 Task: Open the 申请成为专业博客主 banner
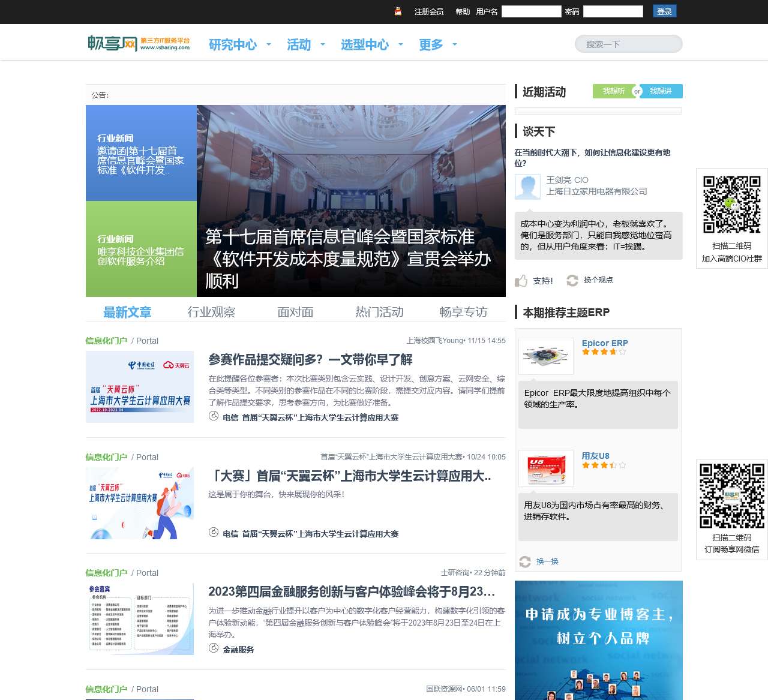(x=599, y=640)
